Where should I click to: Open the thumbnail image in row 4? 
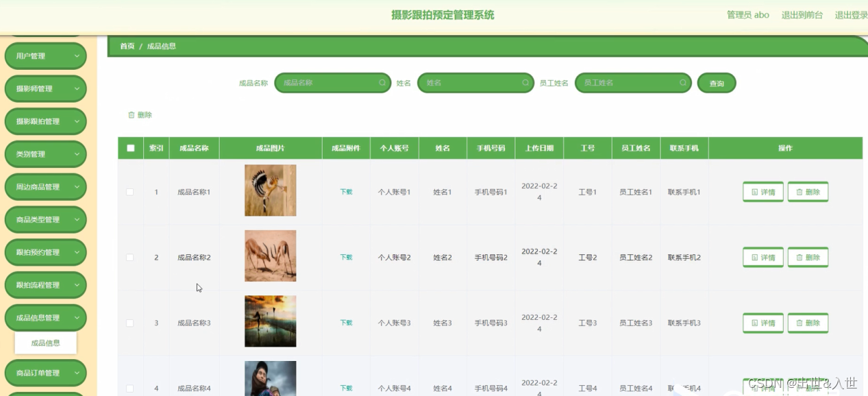point(271,378)
